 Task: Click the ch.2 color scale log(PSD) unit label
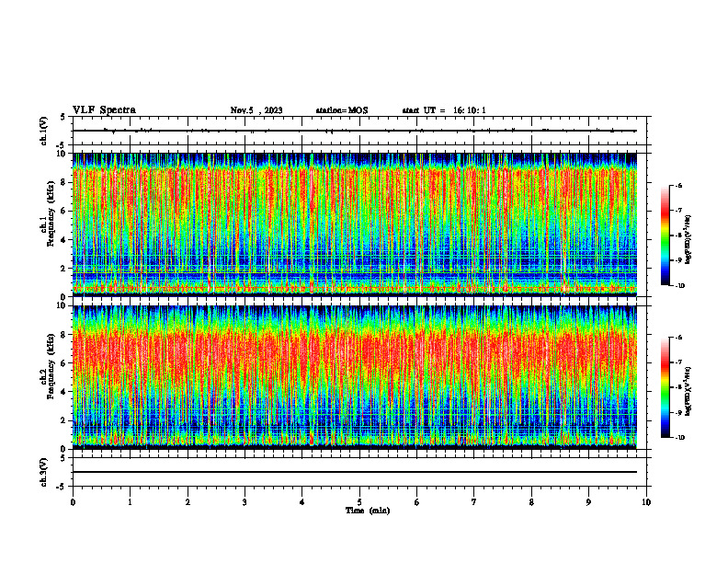coord(689,391)
